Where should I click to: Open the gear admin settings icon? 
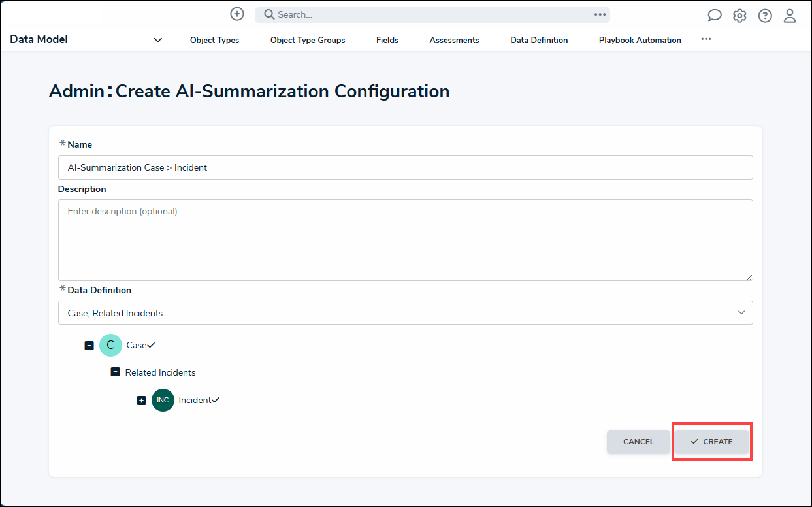tap(739, 16)
